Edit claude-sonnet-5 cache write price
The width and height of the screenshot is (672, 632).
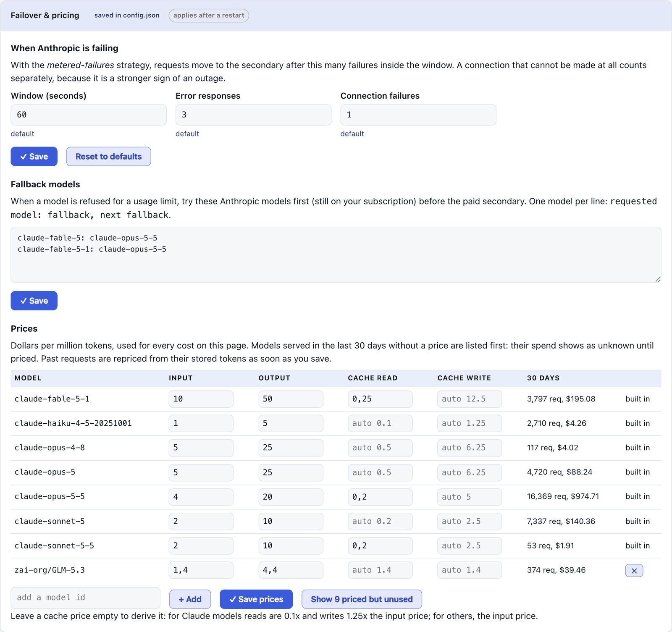(x=470, y=521)
